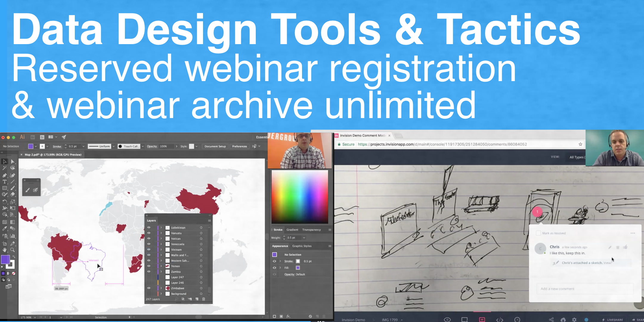Open Inspect mode code icon in InVision

pyautogui.click(x=500, y=320)
